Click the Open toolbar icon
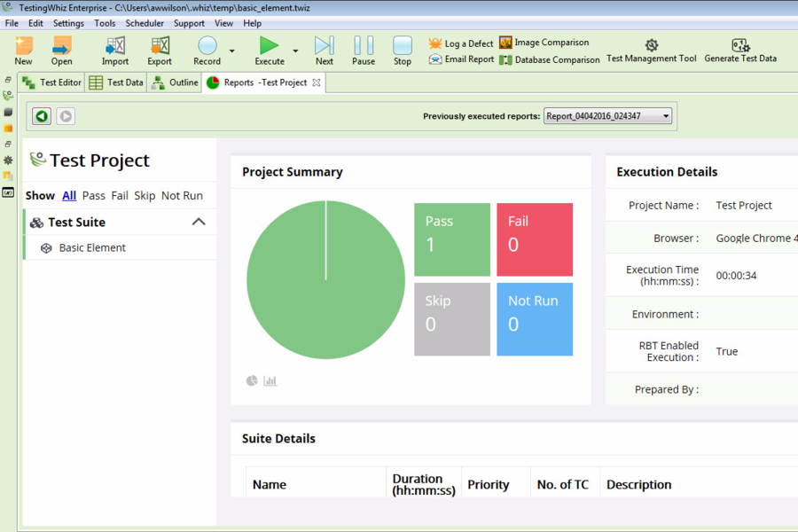The width and height of the screenshot is (798, 532). (x=61, y=46)
